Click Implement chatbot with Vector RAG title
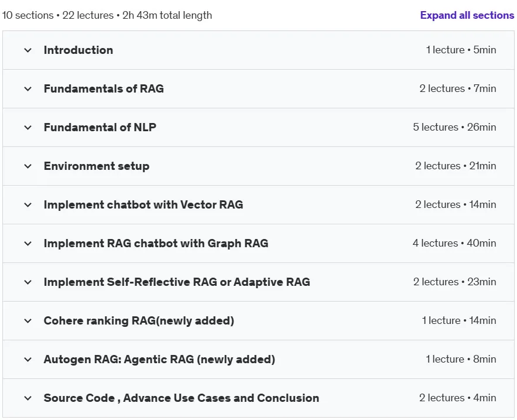This screenshot has width=517, height=420. 143,205
